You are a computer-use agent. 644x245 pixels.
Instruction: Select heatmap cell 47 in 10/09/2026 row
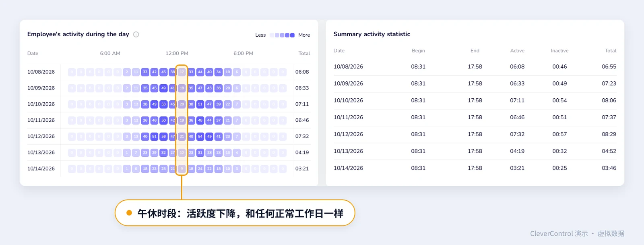tap(200, 88)
